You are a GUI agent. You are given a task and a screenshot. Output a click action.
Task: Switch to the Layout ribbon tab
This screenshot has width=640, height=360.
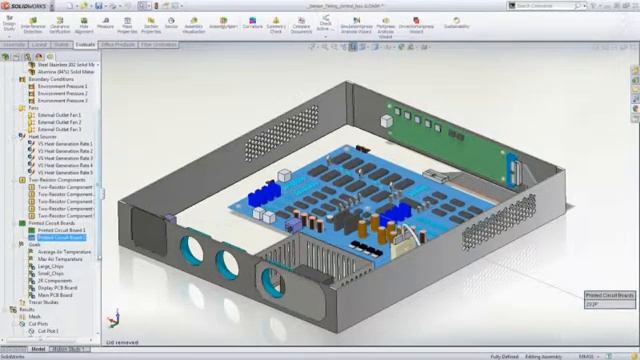(40, 45)
